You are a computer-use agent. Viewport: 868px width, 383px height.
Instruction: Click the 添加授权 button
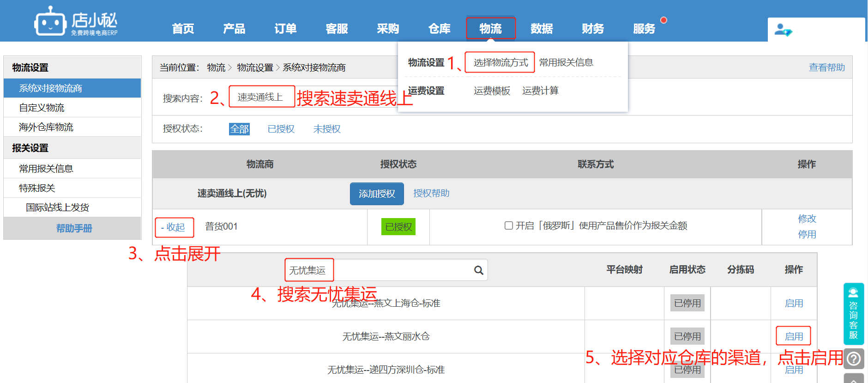377,194
